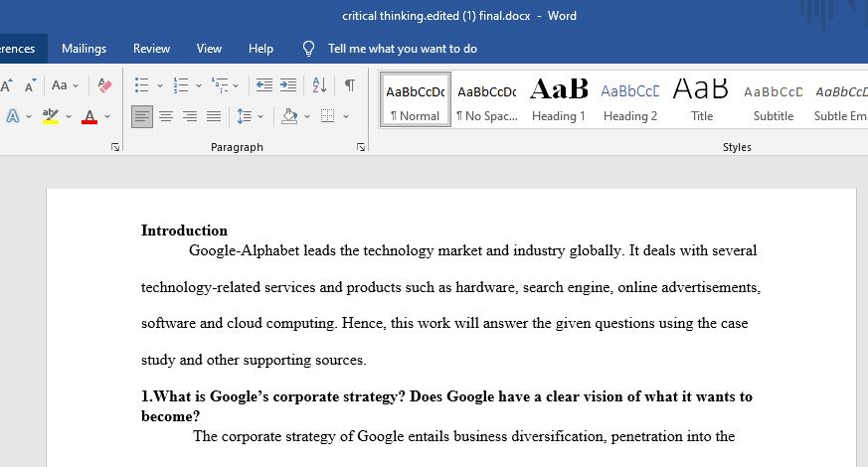Open the View tab

click(209, 49)
